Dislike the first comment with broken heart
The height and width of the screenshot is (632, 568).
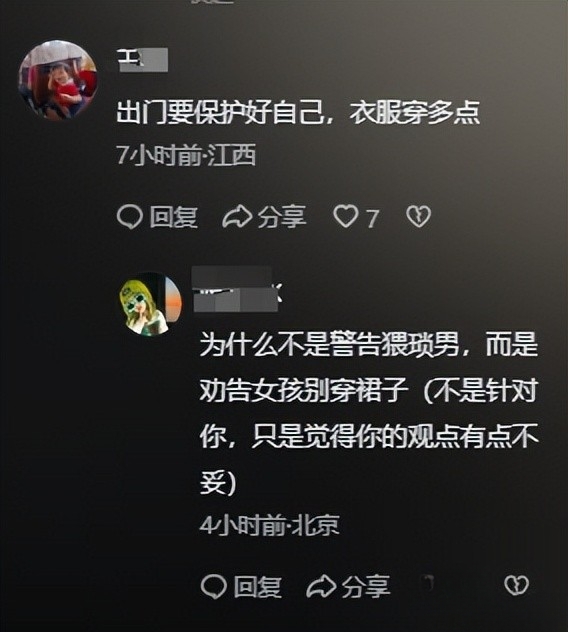click(418, 217)
